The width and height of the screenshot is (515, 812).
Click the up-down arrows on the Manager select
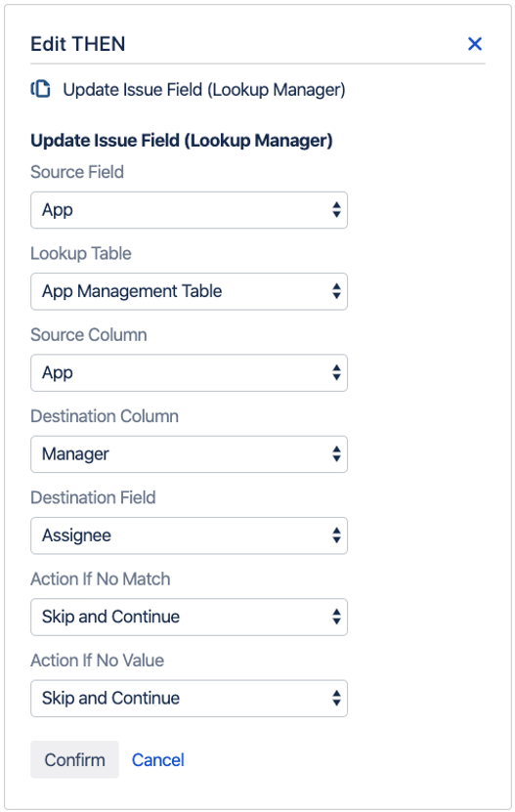coord(337,454)
